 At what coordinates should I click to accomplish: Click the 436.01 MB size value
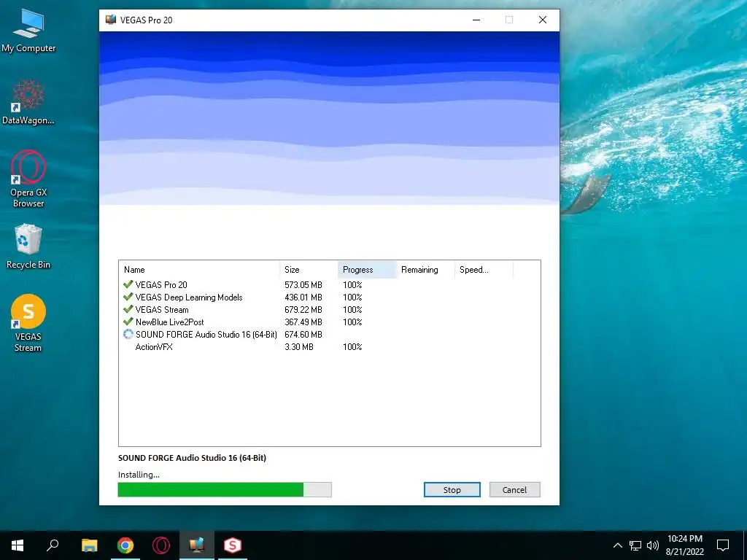[303, 297]
